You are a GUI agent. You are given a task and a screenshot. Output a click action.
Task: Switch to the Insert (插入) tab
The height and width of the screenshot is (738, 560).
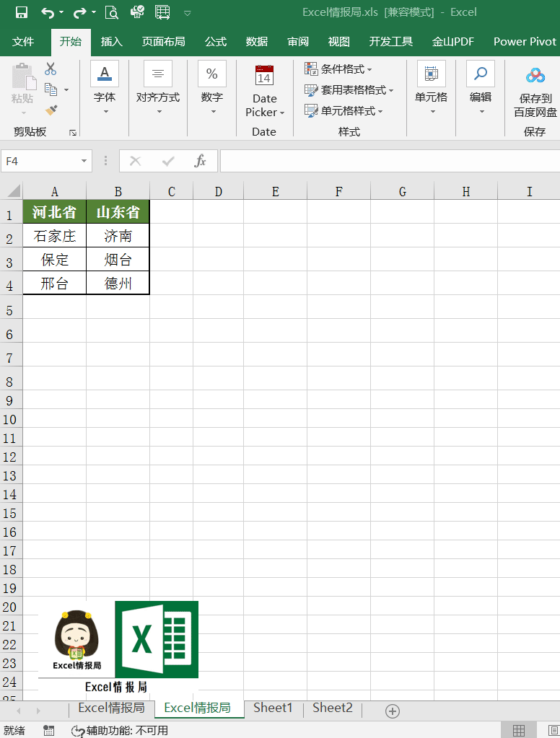112,41
